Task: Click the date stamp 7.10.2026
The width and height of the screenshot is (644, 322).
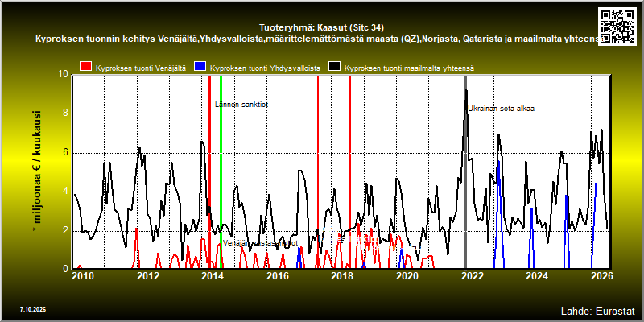Action: tap(32, 309)
